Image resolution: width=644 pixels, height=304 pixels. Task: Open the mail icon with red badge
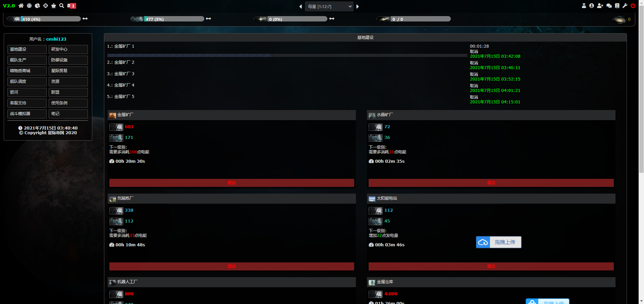[71, 6]
